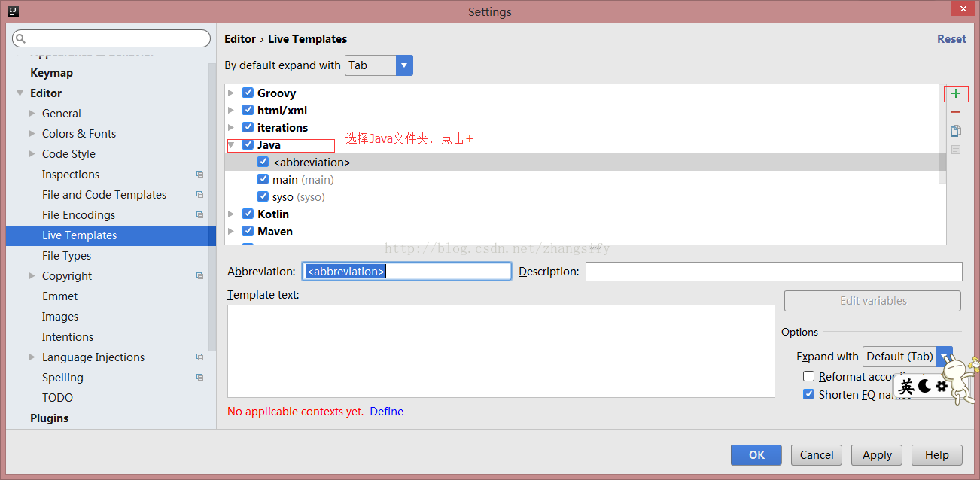Click the gear icon in IME toolbar
The width and height of the screenshot is (980, 480).
(x=941, y=387)
